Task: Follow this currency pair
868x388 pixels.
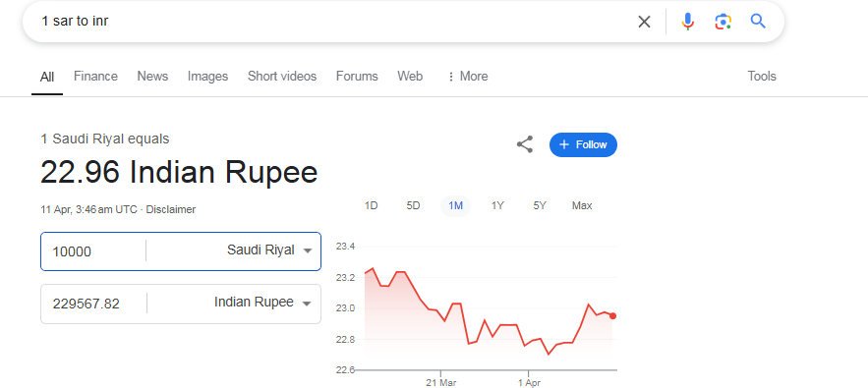Action: point(583,144)
